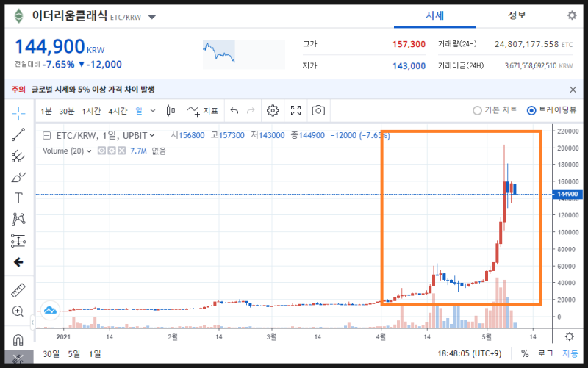This screenshot has width=588, height=368.
Task: Enter fullscreen chart mode
Action: [x=296, y=111]
